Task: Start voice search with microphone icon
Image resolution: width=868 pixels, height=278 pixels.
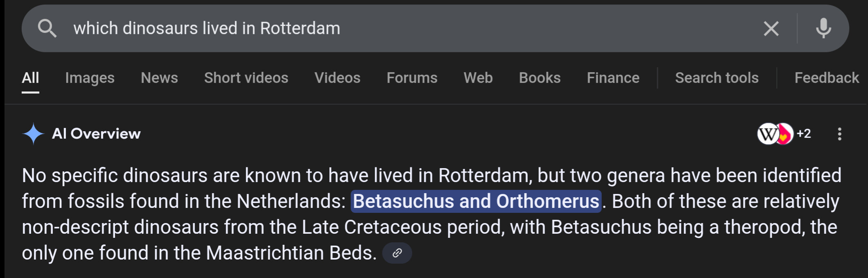Action: point(823,29)
